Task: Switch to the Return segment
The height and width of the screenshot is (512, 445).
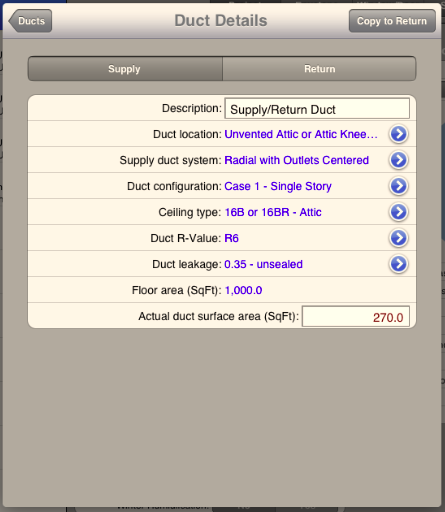Action: point(319,69)
